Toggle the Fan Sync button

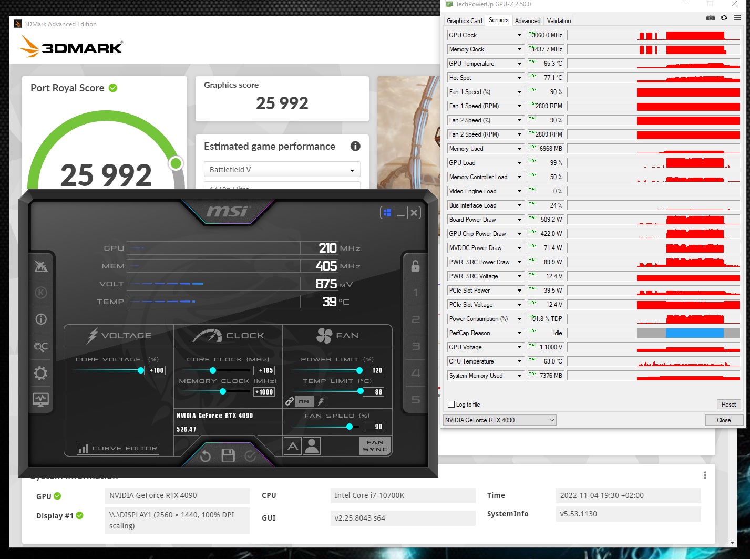coord(375,446)
